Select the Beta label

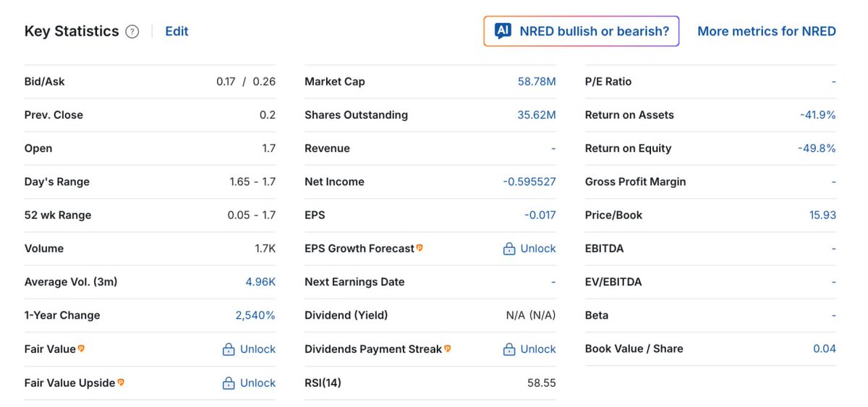click(x=597, y=315)
